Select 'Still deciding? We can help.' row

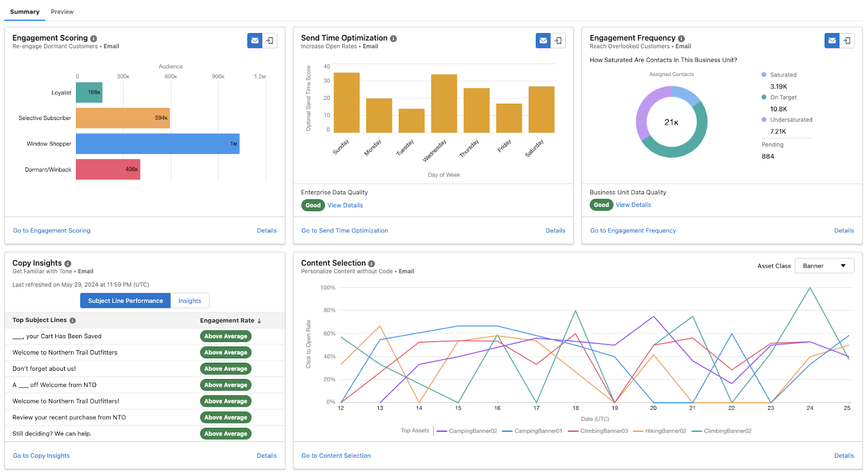145,434
